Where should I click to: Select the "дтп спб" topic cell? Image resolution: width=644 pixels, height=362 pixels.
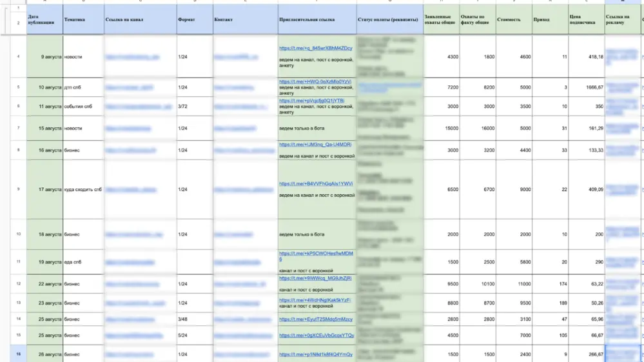pyautogui.click(x=83, y=88)
